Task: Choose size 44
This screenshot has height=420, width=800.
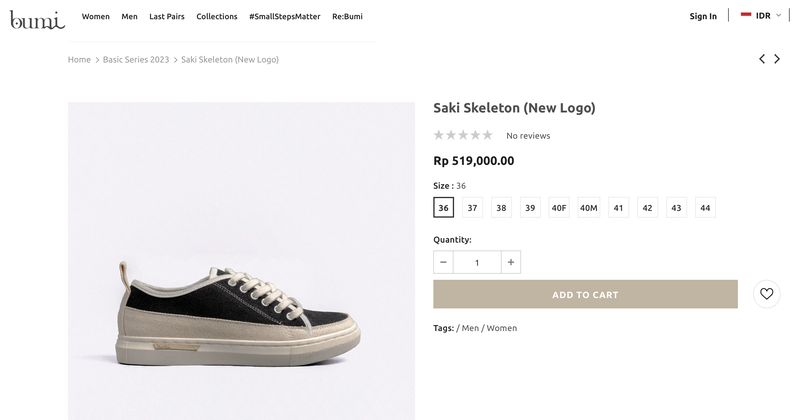Action: (x=705, y=208)
